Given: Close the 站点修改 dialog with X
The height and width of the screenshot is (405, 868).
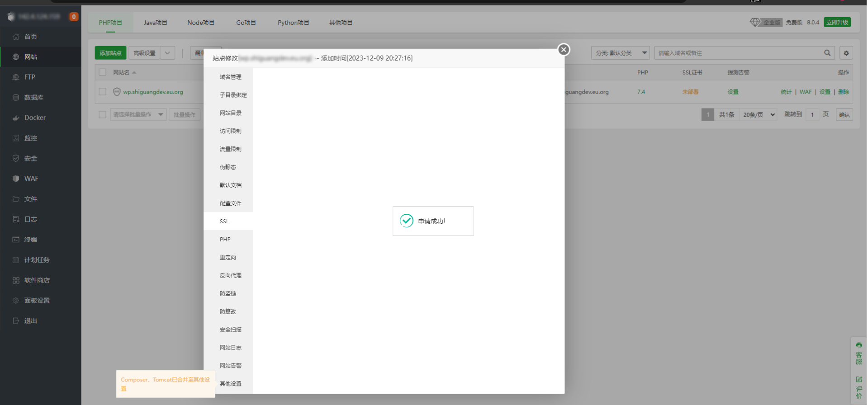Looking at the screenshot, I should click(x=563, y=50).
